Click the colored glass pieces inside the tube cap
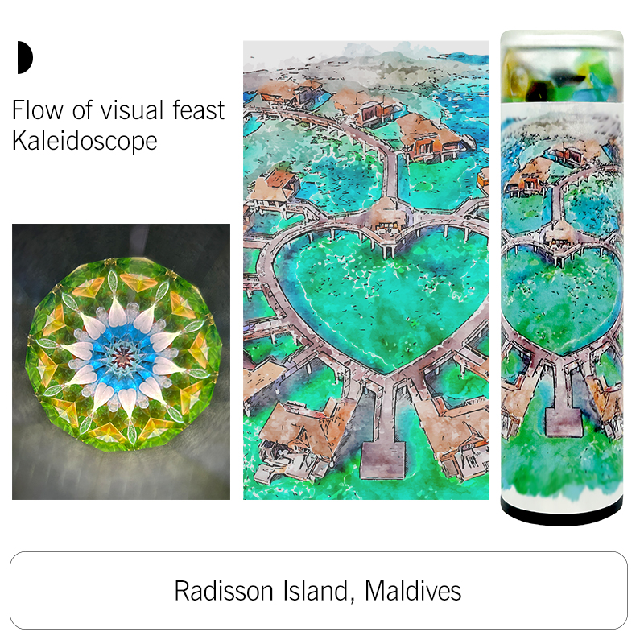Viewport: 644px width, 644px height. tap(562, 80)
